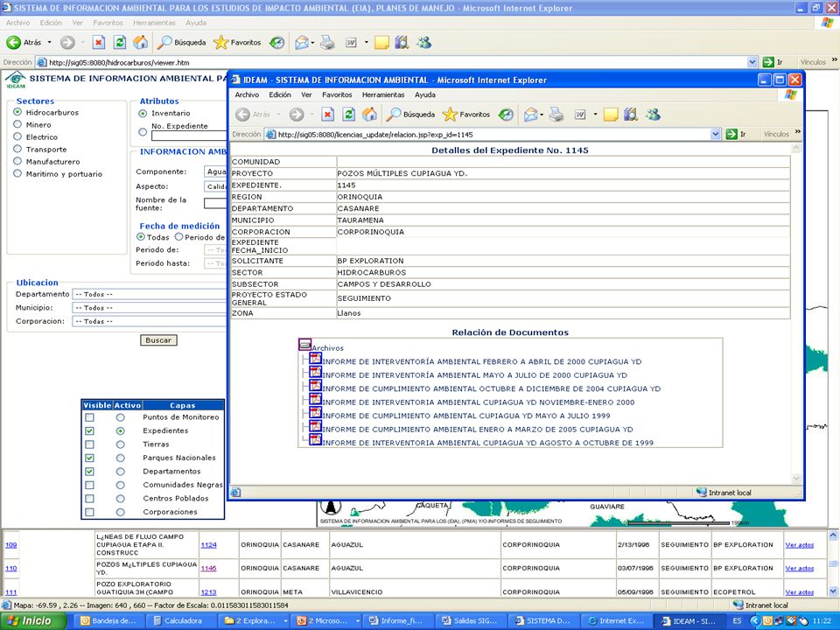
Task: Open Mail dropdown arrow in front IDEAM window
Action: pos(542,115)
